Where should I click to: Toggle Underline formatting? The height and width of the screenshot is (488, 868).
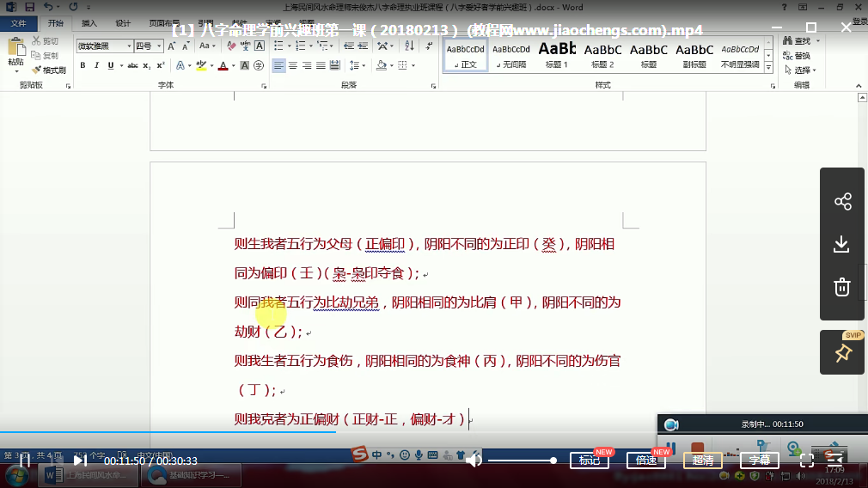pyautogui.click(x=111, y=65)
